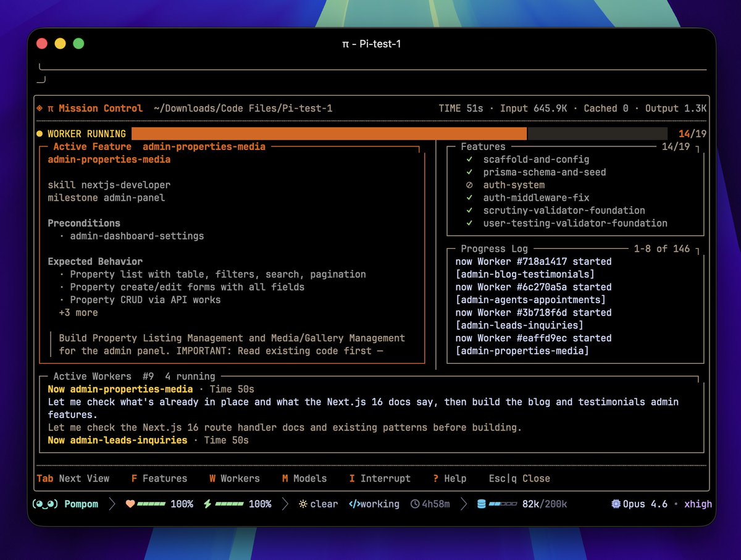Click the heart health icon
Viewport: 741px width, 560px height.
coord(130,504)
